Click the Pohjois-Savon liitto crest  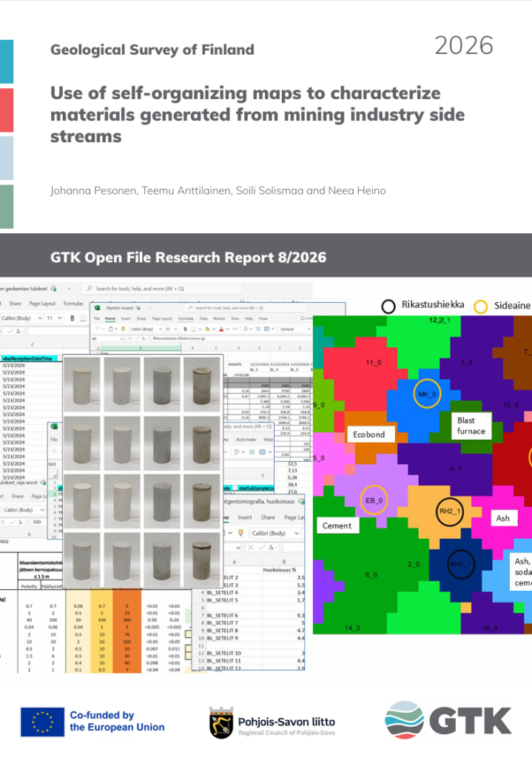coord(219,722)
